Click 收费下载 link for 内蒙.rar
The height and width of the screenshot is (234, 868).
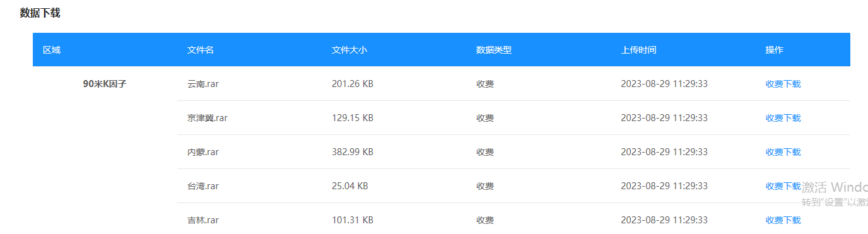[783, 152]
